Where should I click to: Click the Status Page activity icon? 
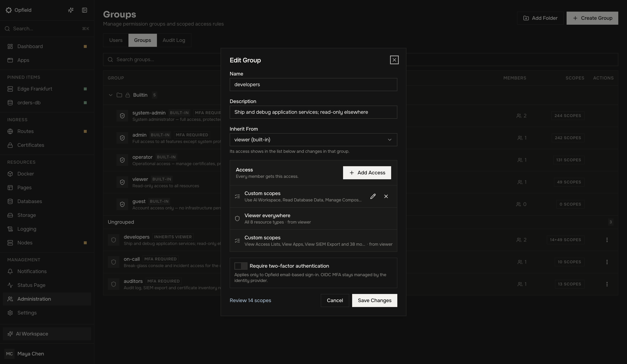tap(10, 285)
